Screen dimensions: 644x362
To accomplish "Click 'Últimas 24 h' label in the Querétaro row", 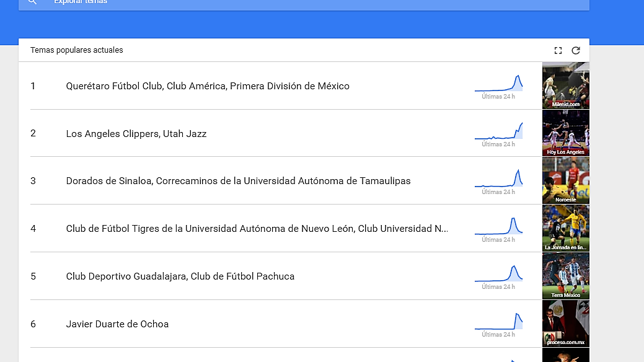I will pyautogui.click(x=498, y=97).
